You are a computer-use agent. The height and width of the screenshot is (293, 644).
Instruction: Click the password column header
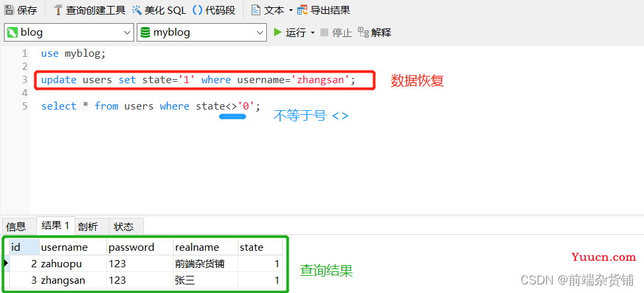point(140,247)
